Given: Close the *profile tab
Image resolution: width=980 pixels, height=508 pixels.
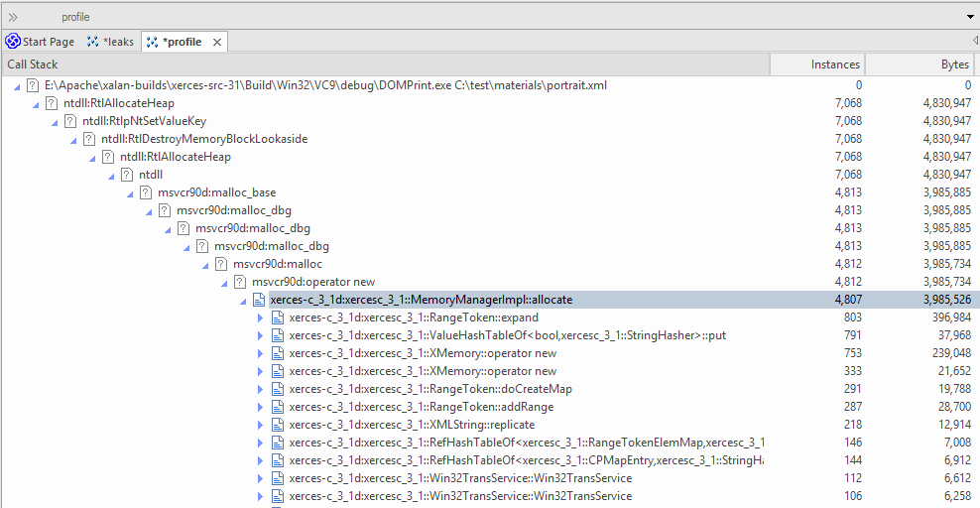Looking at the screenshot, I should click(x=216, y=42).
